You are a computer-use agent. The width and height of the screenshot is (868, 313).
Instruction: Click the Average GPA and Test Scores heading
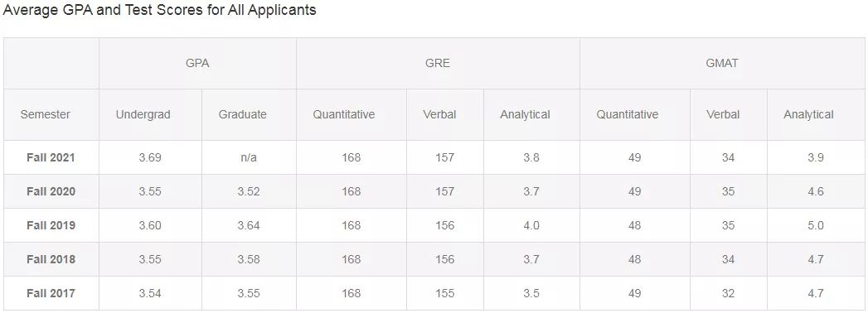(x=159, y=10)
